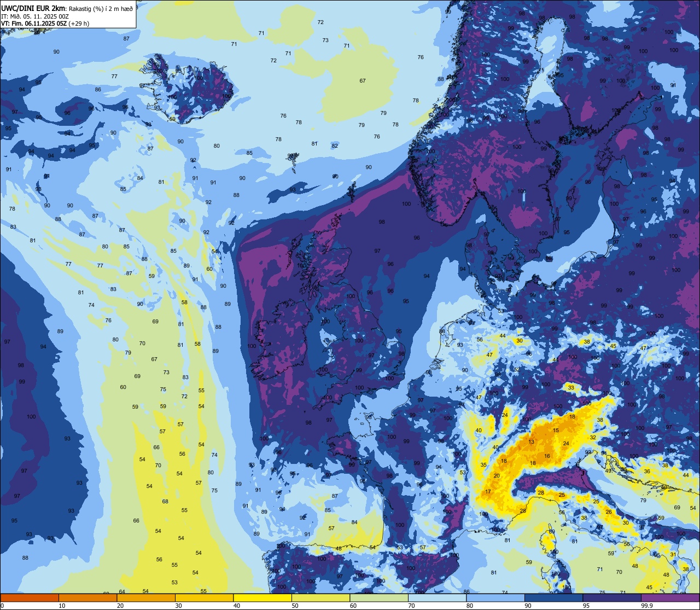
Task: Click the humidity value 33 in central Europe
Action: point(571,387)
